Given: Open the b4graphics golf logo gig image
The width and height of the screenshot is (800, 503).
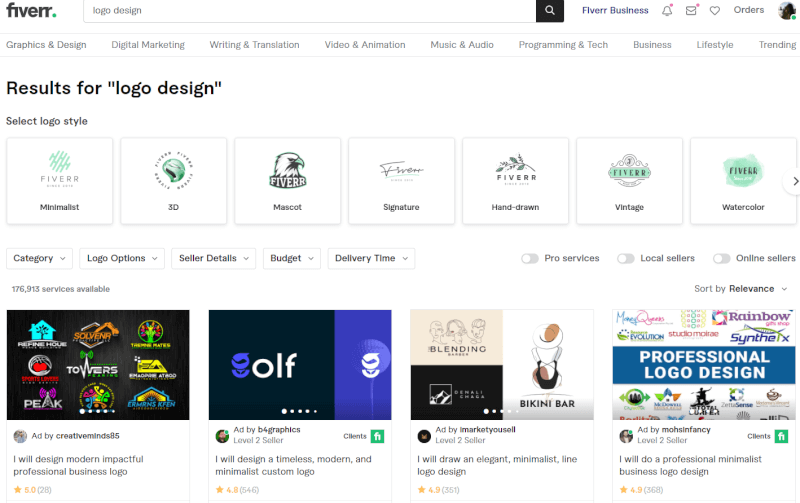Looking at the screenshot, I should point(300,365).
